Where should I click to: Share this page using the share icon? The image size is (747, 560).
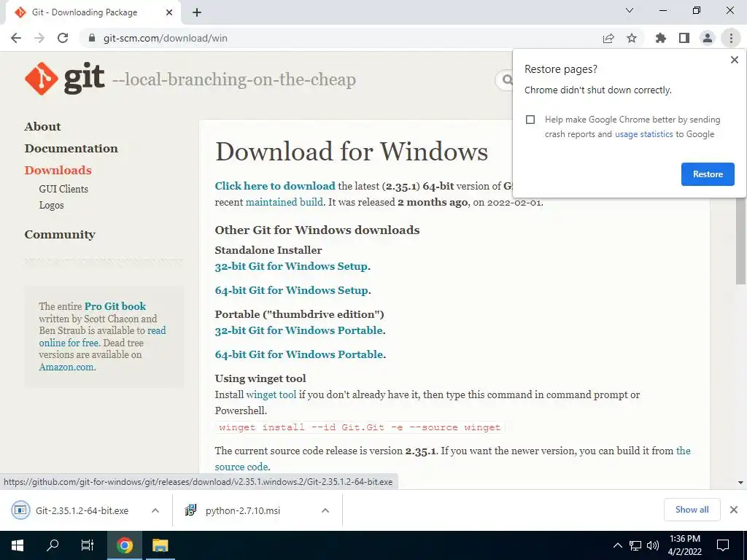point(608,38)
